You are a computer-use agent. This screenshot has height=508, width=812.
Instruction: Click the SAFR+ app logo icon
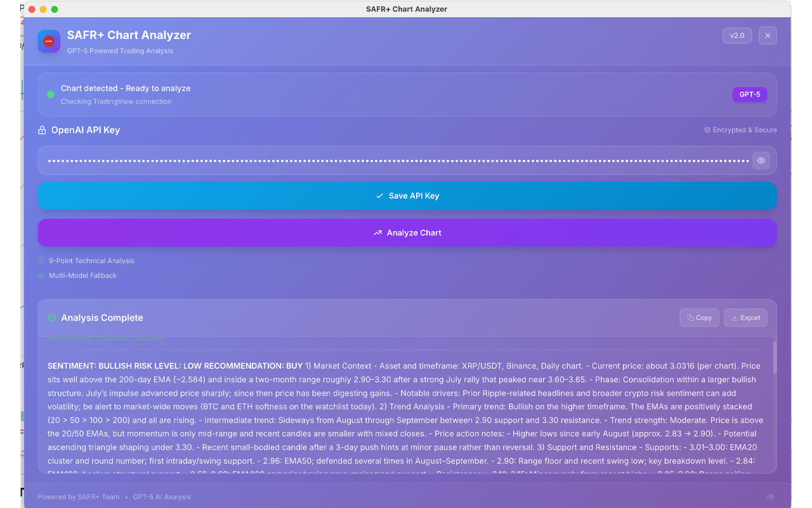pyautogui.click(x=49, y=41)
